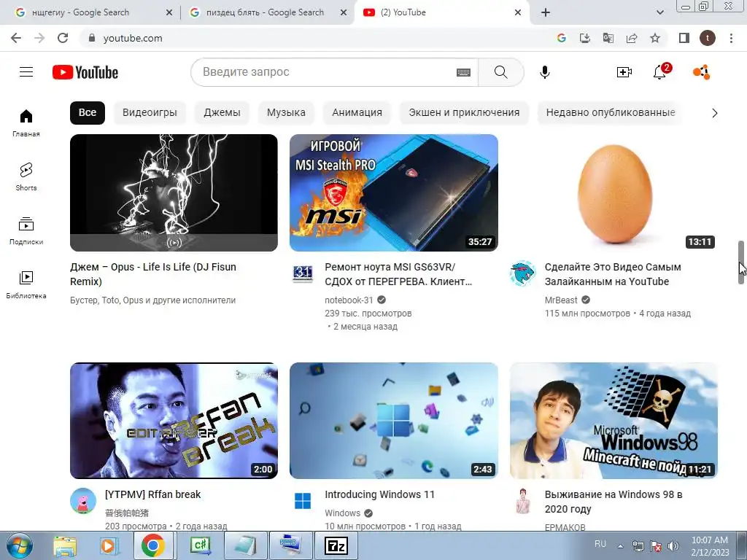Open Shorts in sidebar

click(x=26, y=176)
